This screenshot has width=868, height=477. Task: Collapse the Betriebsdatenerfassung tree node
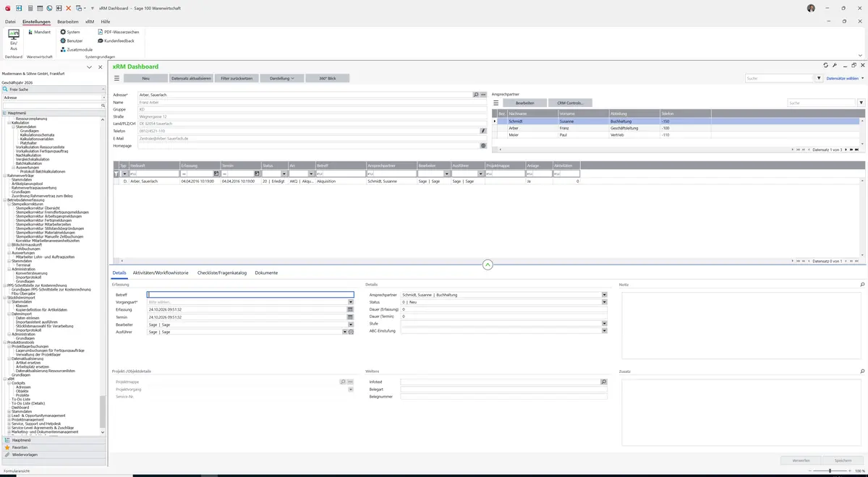[x=4, y=199]
